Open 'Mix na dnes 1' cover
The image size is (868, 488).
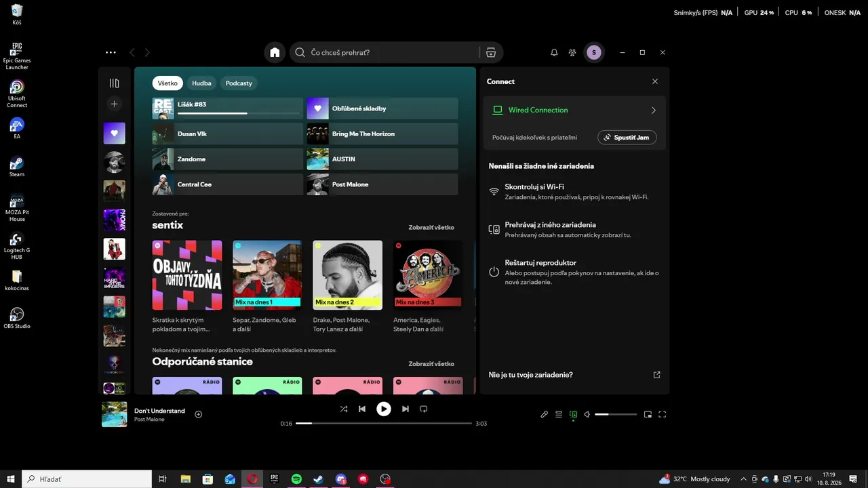click(267, 275)
